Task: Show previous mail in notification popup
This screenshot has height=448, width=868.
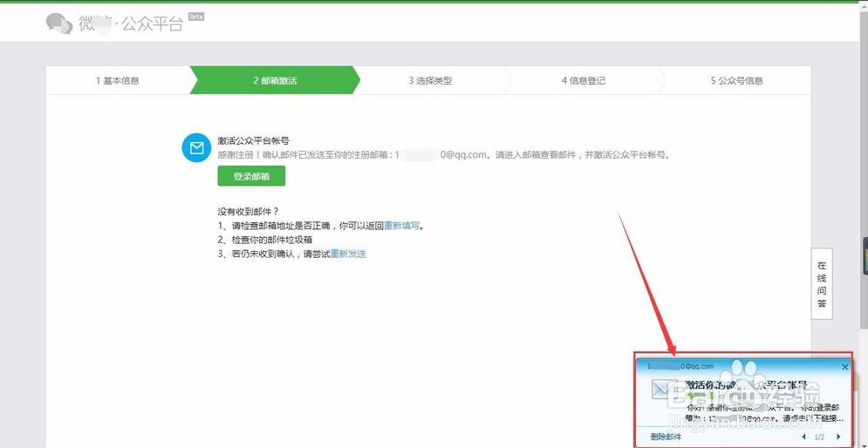Action: click(x=803, y=437)
